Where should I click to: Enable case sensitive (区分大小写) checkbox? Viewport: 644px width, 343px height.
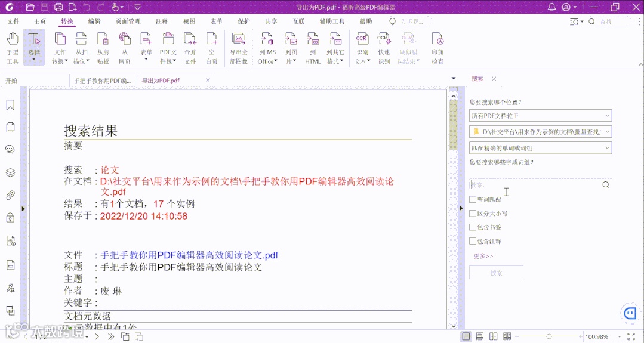point(473,214)
